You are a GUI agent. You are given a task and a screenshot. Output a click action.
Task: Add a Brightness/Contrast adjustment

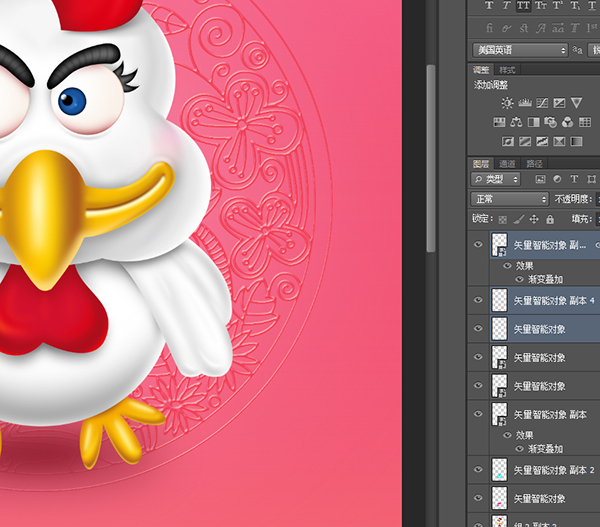tap(507, 103)
